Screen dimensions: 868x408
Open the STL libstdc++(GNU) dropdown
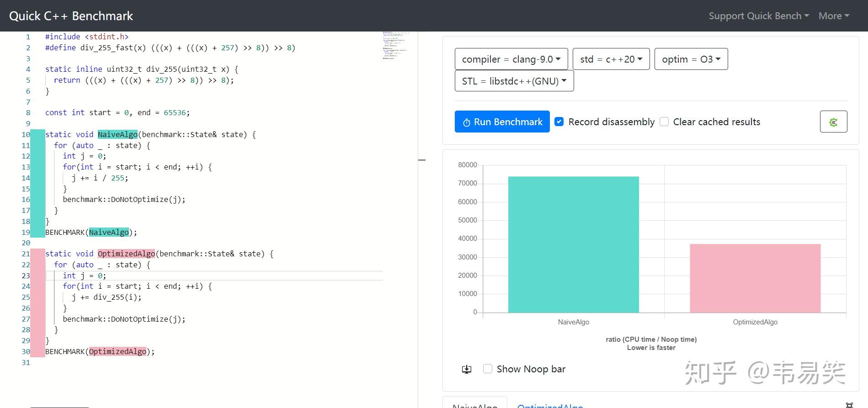click(514, 81)
